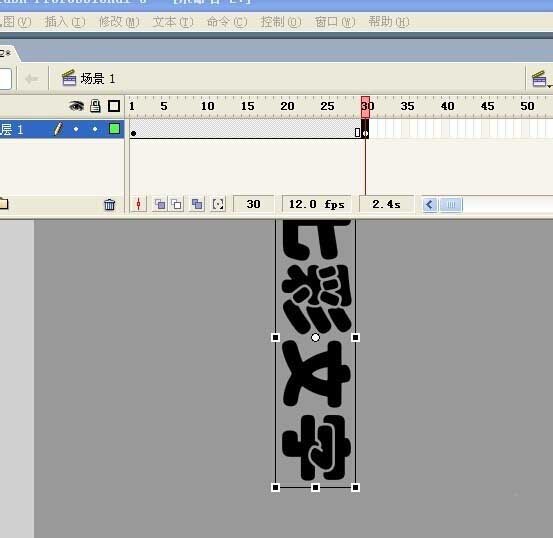The height and width of the screenshot is (538, 553).
Task: Toggle the onion skin button
Action: 160,204
